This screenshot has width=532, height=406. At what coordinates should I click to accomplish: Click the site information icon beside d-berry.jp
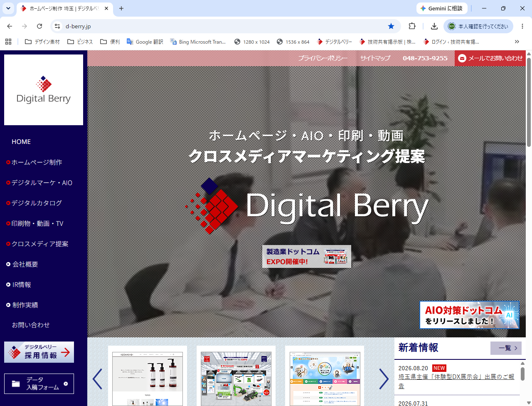[57, 26]
